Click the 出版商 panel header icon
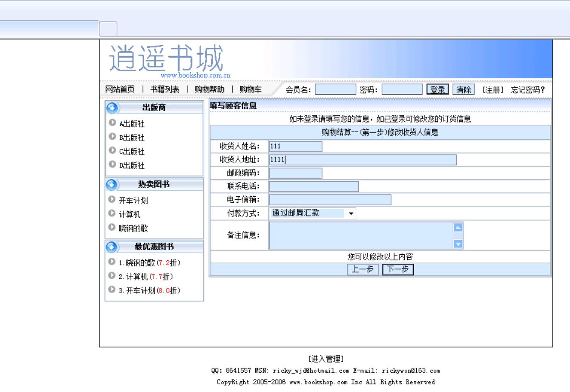570x392 pixels. [x=112, y=108]
